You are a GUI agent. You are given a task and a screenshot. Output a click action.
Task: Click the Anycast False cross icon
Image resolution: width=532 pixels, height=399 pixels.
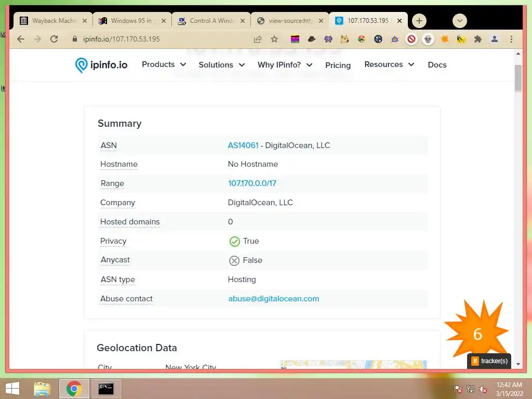(234, 261)
